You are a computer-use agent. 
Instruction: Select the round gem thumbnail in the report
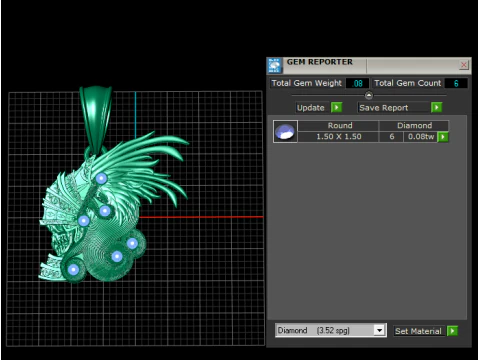(285, 131)
